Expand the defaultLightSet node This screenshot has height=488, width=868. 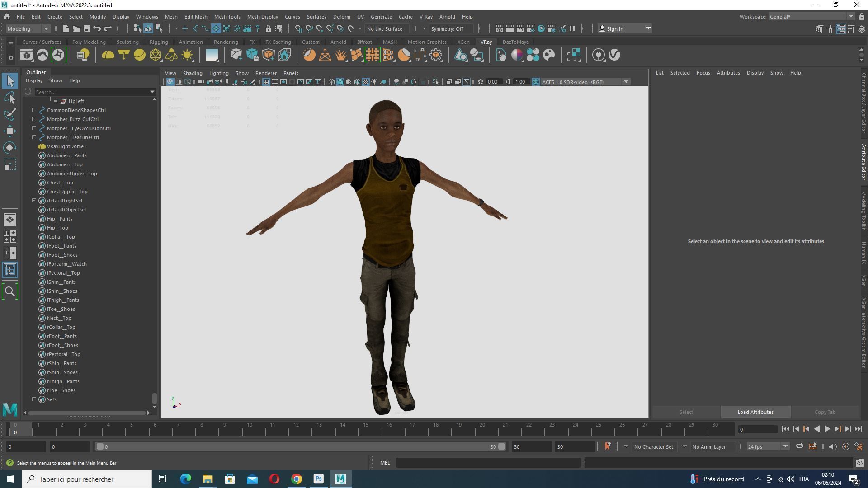click(34, 201)
